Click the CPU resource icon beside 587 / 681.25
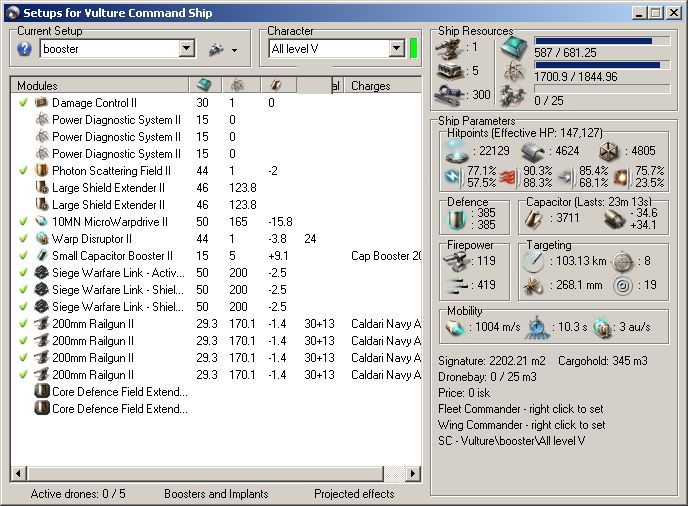This screenshot has width=688, height=506. [514, 47]
